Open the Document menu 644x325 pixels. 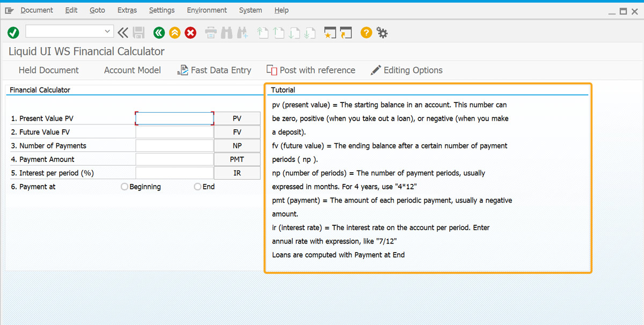point(36,10)
